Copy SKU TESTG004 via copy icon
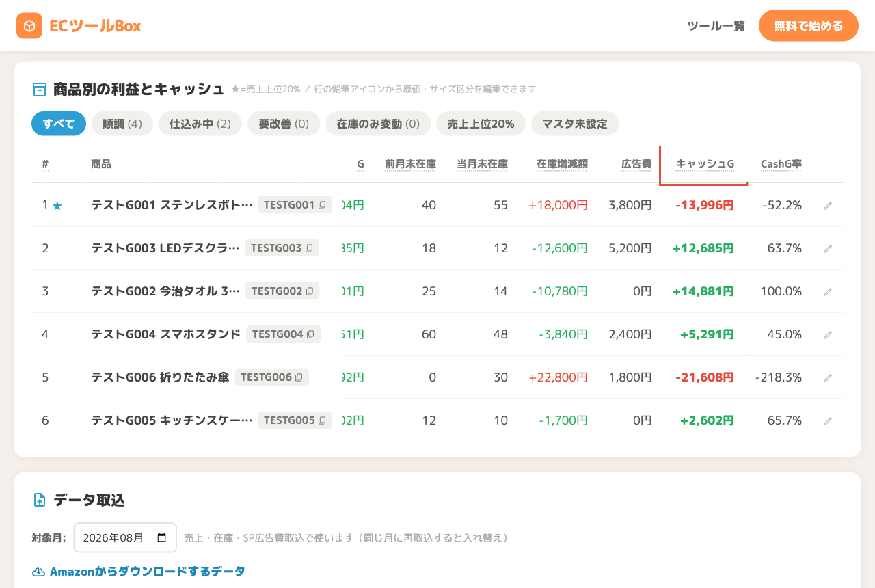Image resolution: width=875 pixels, height=588 pixels. coord(310,334)
